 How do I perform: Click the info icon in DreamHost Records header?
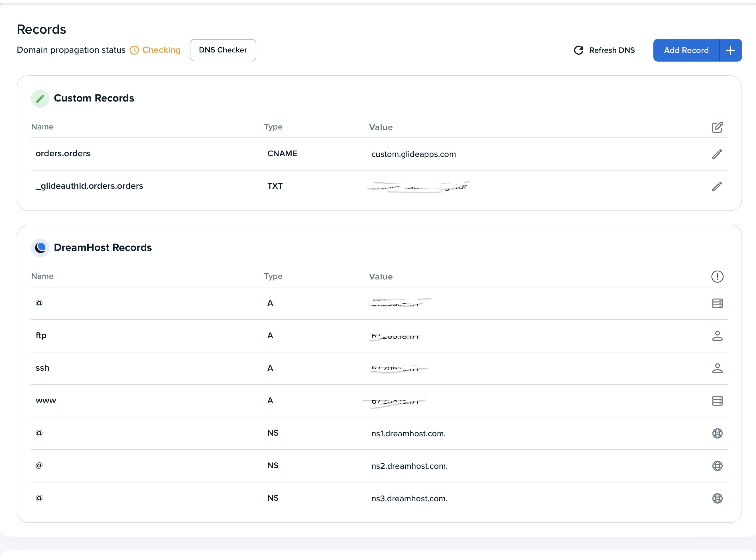click(717, 277)
